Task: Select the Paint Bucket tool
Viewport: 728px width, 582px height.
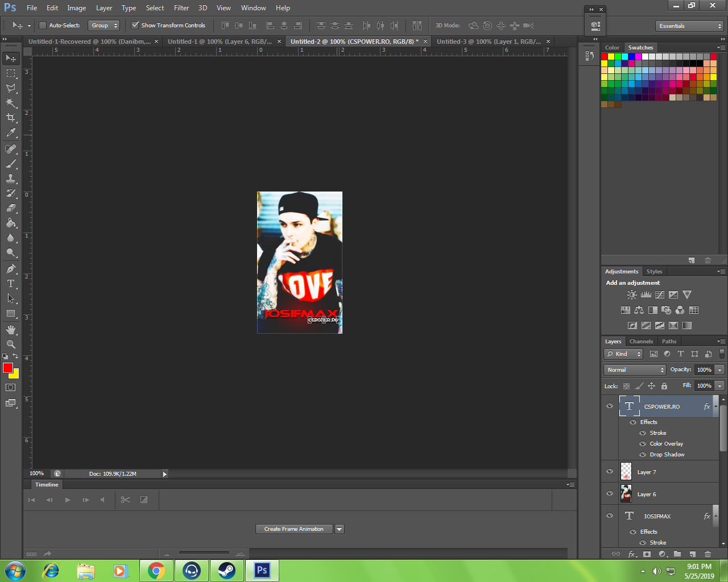Action: pyautogui.click(x=11, y=223)
